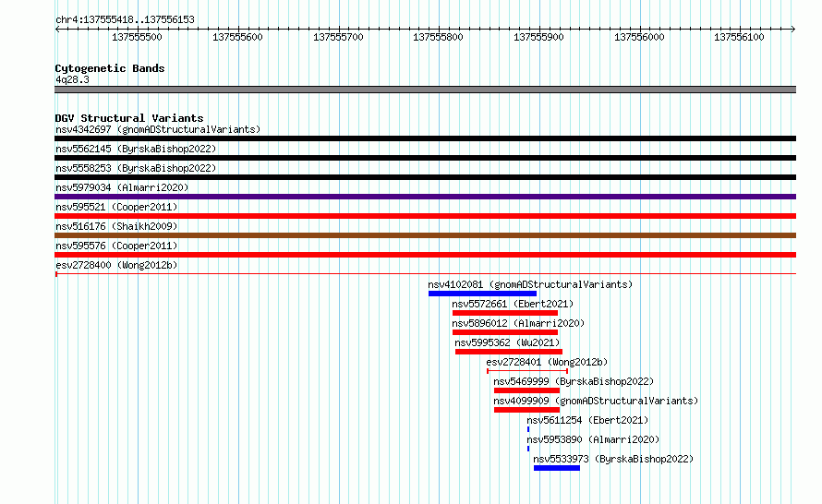Select the thin red line for esv2728401
Viewport: 822px width, 504px height.
(527, 371)
